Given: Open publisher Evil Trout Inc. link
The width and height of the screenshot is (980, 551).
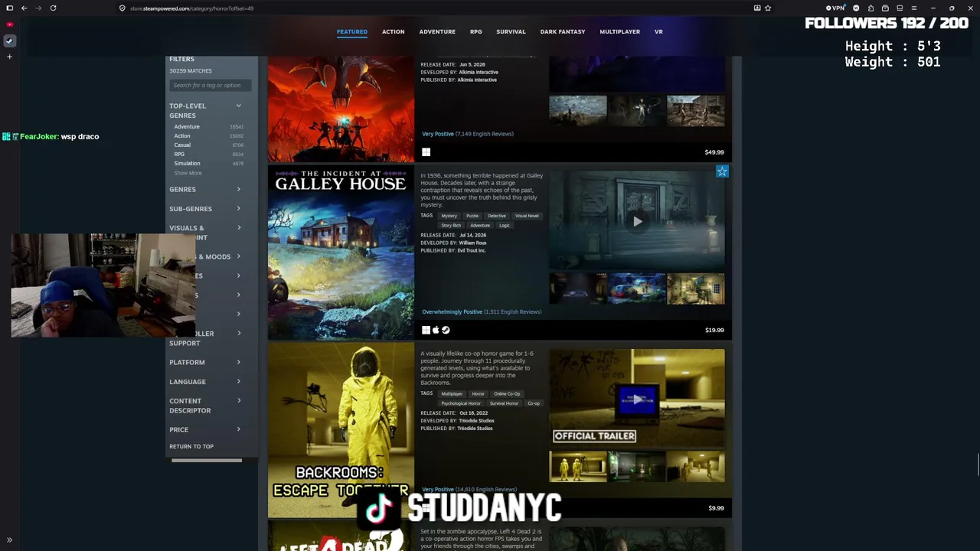Looking at the screenshot, I should pyautogui.click(x=472, y=250).
